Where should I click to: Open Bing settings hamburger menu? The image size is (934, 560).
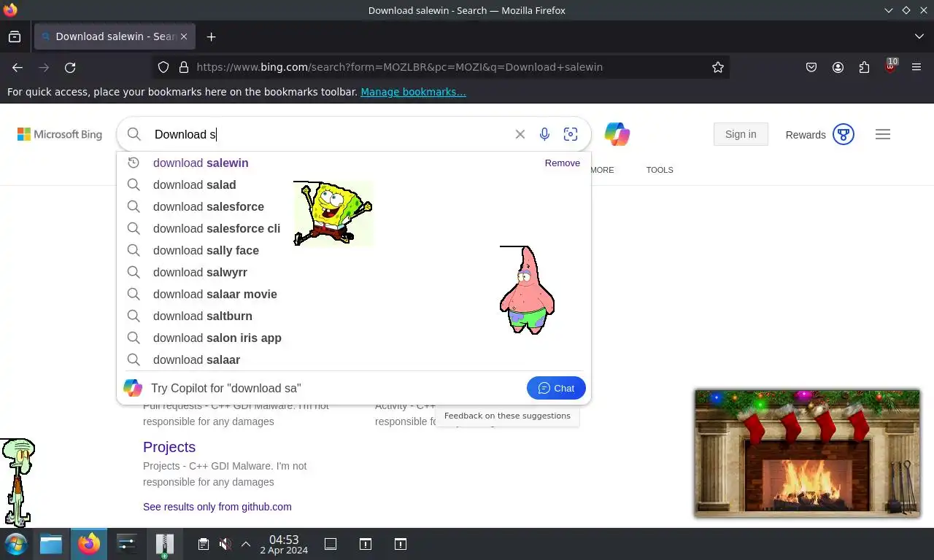point(883,134)
